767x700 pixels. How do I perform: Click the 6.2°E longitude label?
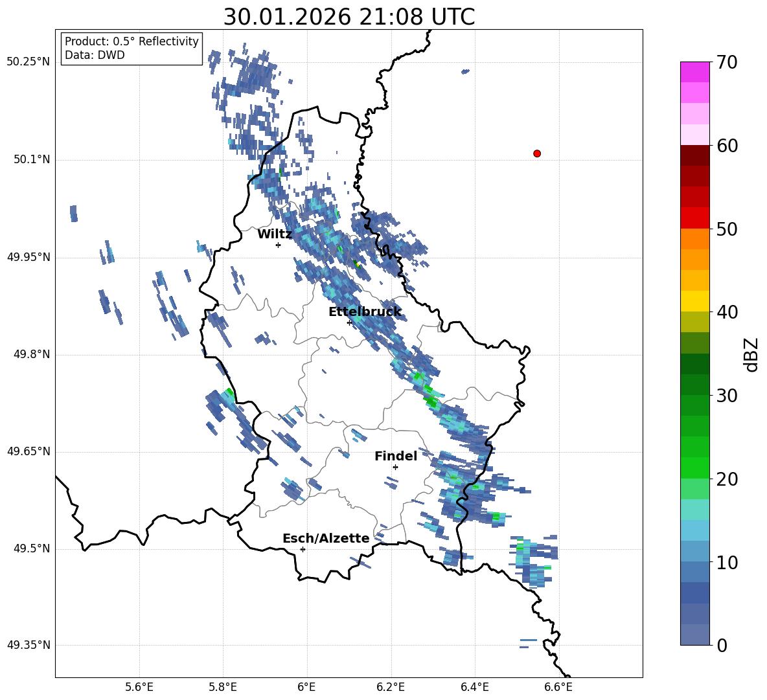coord(391,687)
